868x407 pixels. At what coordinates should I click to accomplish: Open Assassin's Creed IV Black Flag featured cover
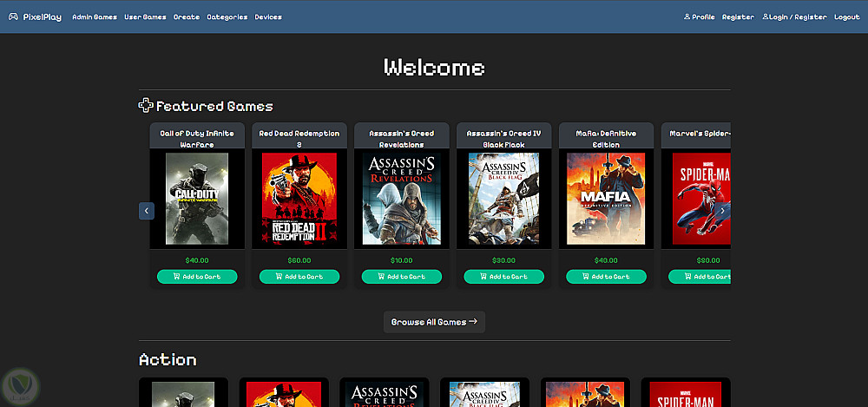(503, 199)
